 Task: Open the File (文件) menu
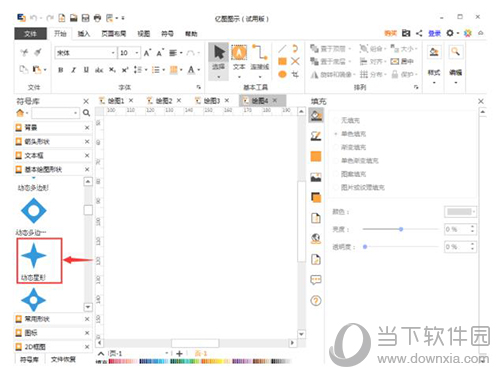point(30,33)
